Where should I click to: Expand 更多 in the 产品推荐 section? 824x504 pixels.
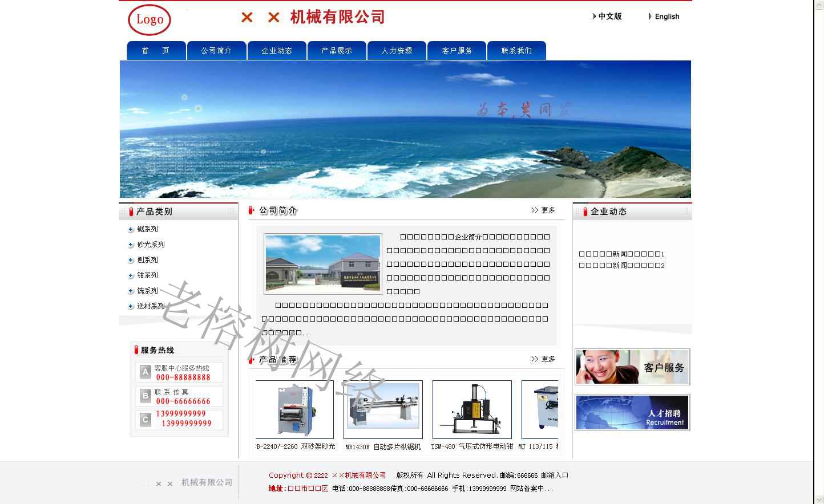pos(543,359)
